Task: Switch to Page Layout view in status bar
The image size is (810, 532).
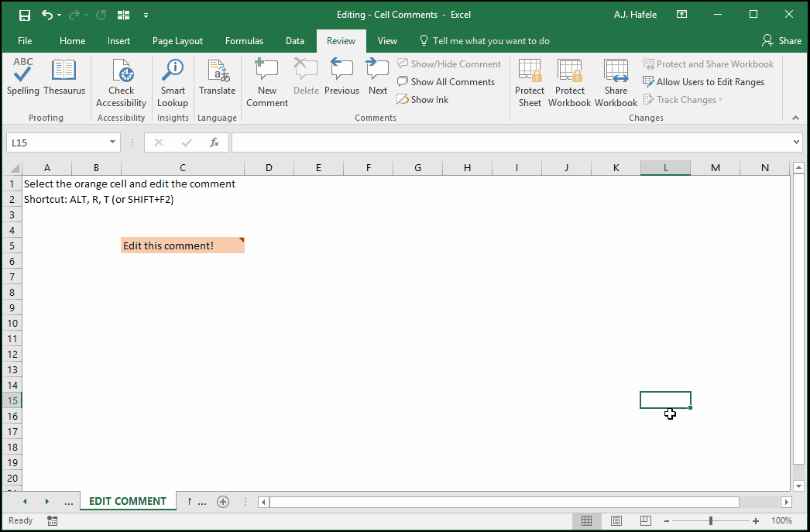Action: click(x=616, y=520)
